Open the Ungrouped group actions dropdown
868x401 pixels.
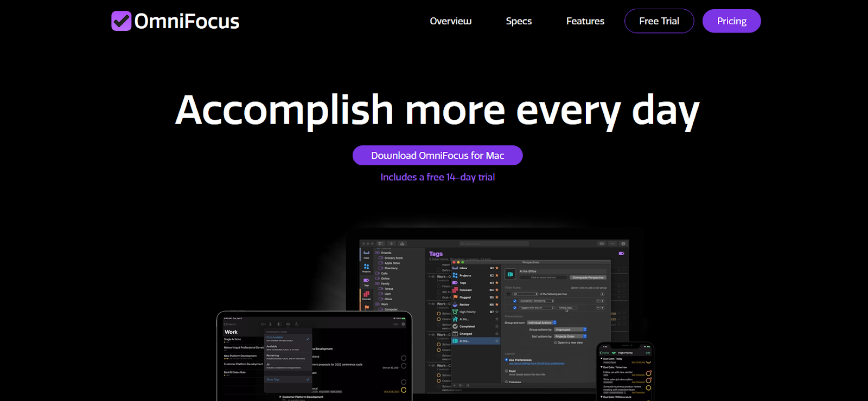click(x=570, y=329)
